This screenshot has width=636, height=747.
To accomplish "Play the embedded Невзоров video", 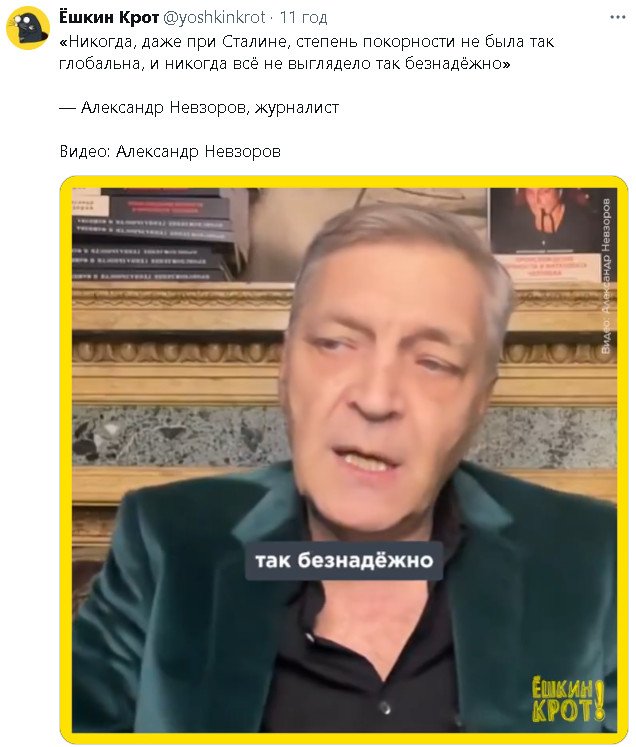I will point(344,459).
